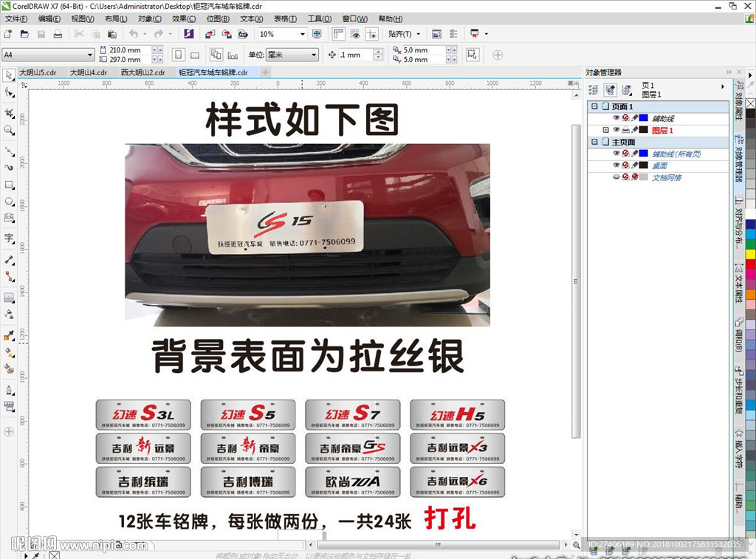Hide the 图层 1 layer via eye icon
Screen dimensions: 756x559
pos(616,130)
